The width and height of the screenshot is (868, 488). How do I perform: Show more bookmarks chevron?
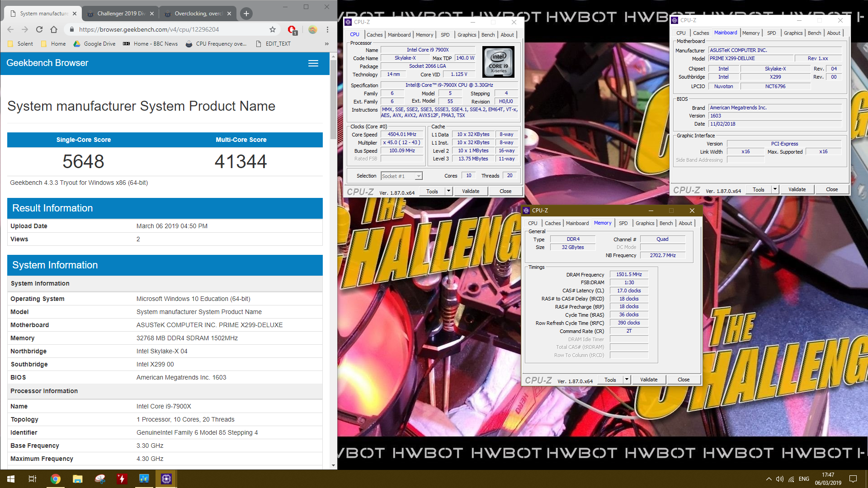[x=326, y=44]
